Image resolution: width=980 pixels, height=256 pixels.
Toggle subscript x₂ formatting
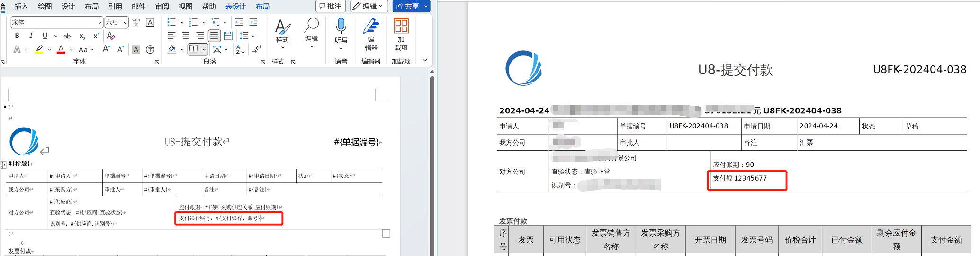pos(82,36)
